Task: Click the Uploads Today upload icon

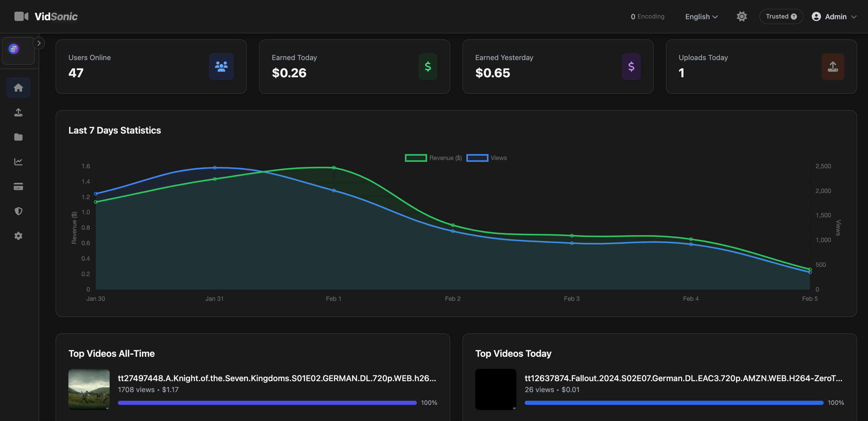Action: coord(833,67)
